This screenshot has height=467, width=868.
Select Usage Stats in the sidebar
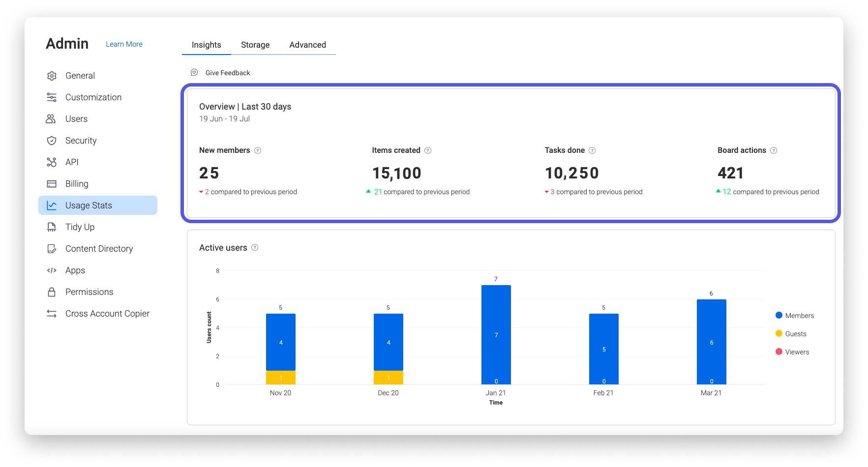pos(98,205)
